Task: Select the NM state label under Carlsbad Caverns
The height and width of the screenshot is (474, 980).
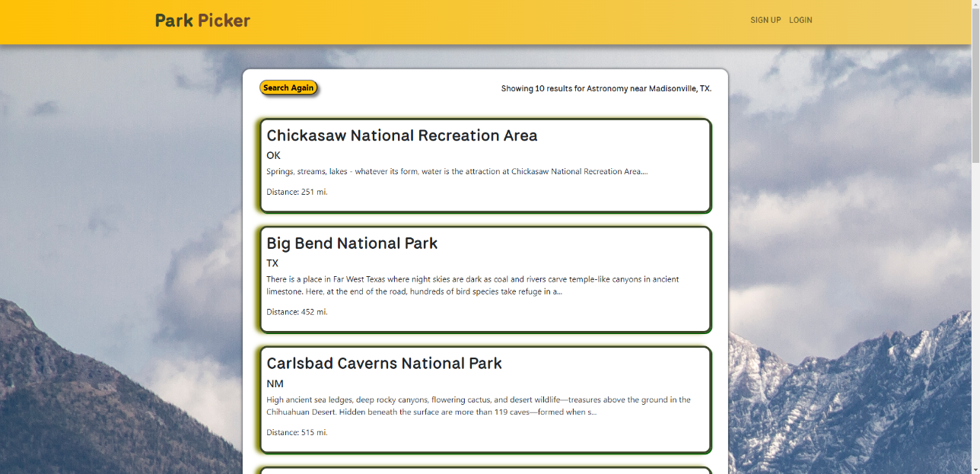Action: coord(275,383)
